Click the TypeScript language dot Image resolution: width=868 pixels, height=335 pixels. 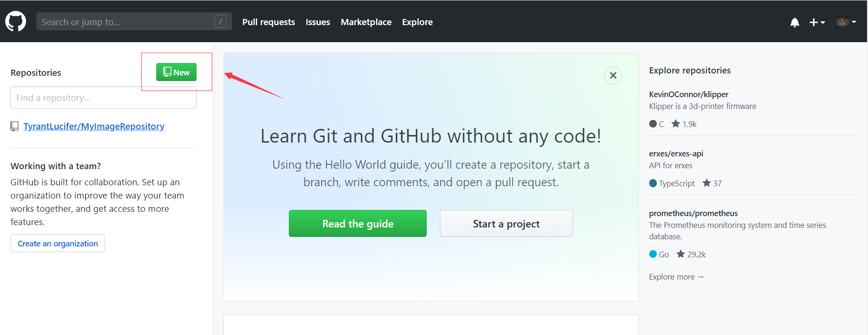tap(653, 183)
